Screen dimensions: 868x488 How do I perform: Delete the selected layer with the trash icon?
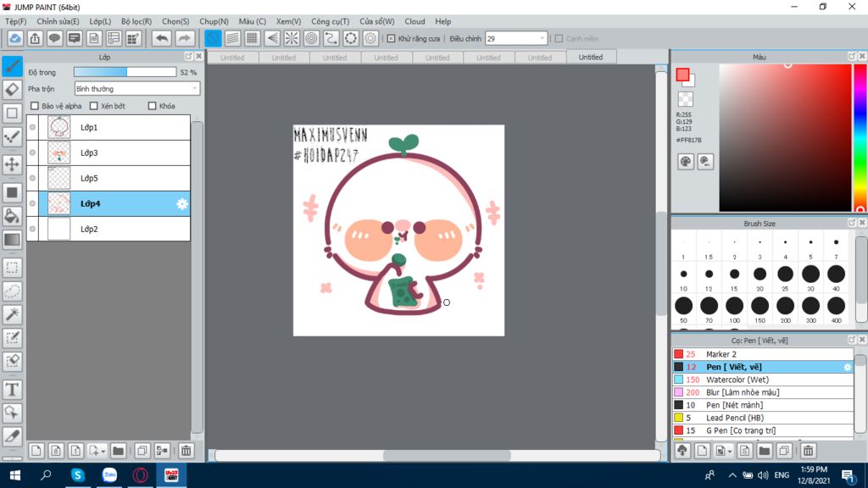(186, 451)
